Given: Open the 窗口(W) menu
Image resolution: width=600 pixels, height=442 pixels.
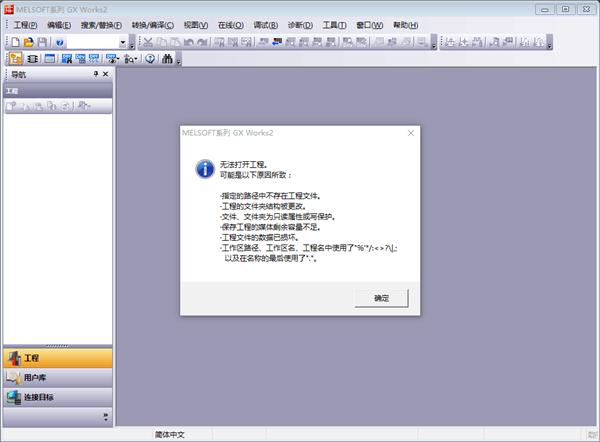Looking at the screenshot, I should pyautogui.click(x=369, y=25).
